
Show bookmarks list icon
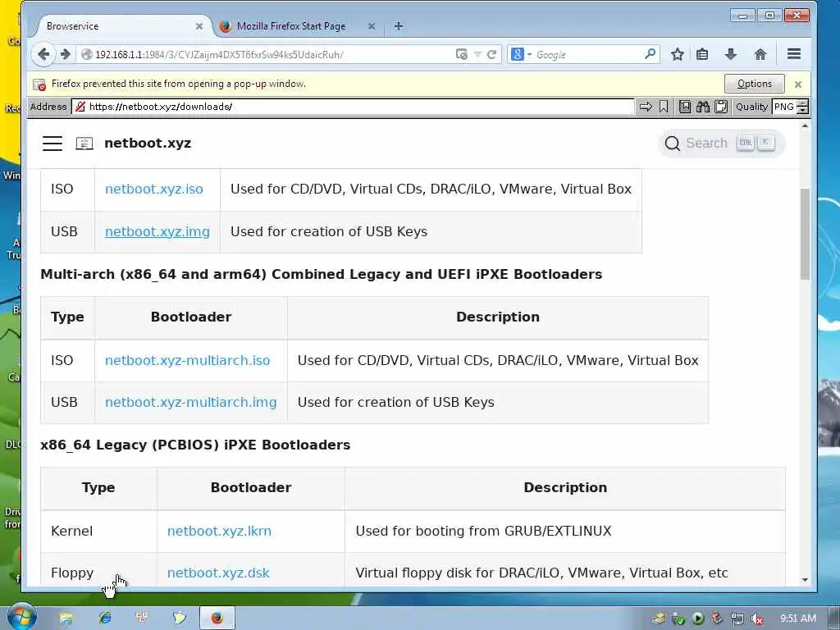click(702, 54)
